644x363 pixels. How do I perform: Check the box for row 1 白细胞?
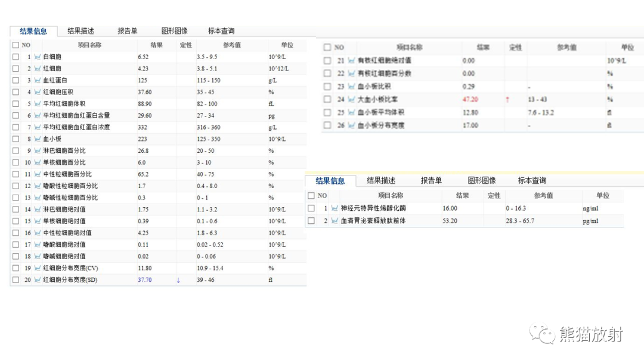(x=16, y=57)
